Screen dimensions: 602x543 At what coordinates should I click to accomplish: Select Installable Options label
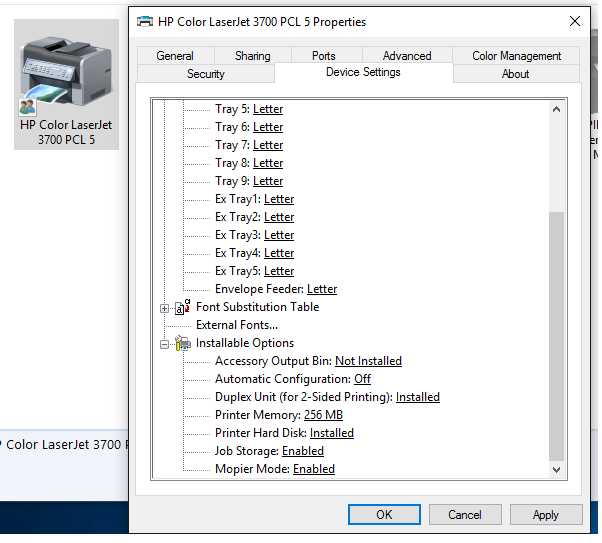[245, 343]
